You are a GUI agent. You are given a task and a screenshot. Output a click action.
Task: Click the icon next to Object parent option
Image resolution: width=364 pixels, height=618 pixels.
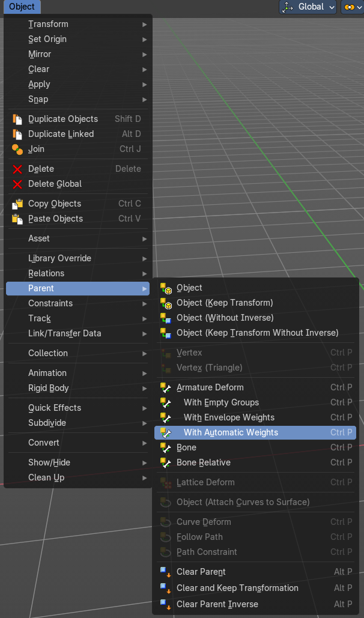166,288
